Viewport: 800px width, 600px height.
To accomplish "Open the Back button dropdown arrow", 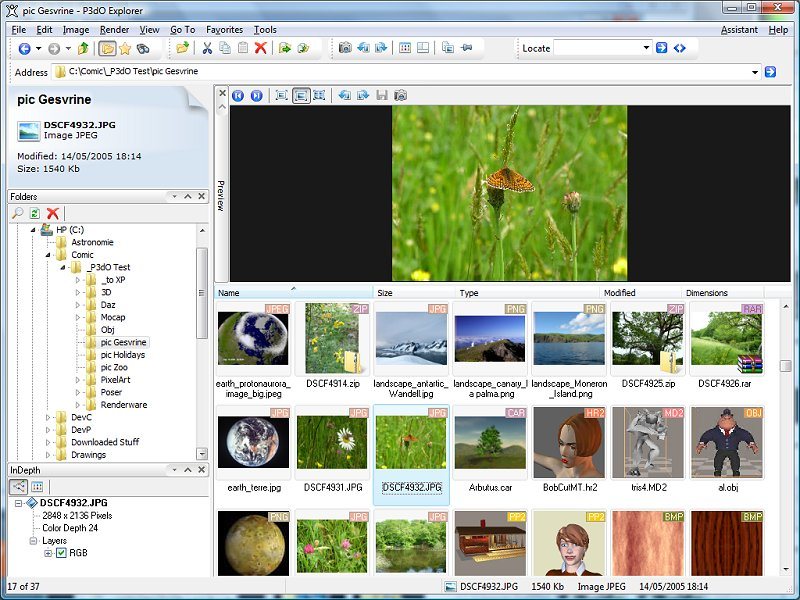I will click(38, 48).
